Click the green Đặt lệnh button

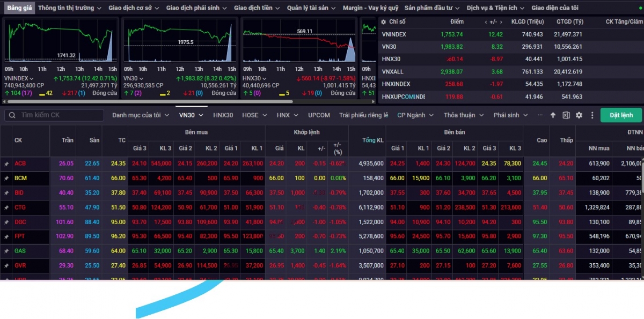click(x=621, y=115)
